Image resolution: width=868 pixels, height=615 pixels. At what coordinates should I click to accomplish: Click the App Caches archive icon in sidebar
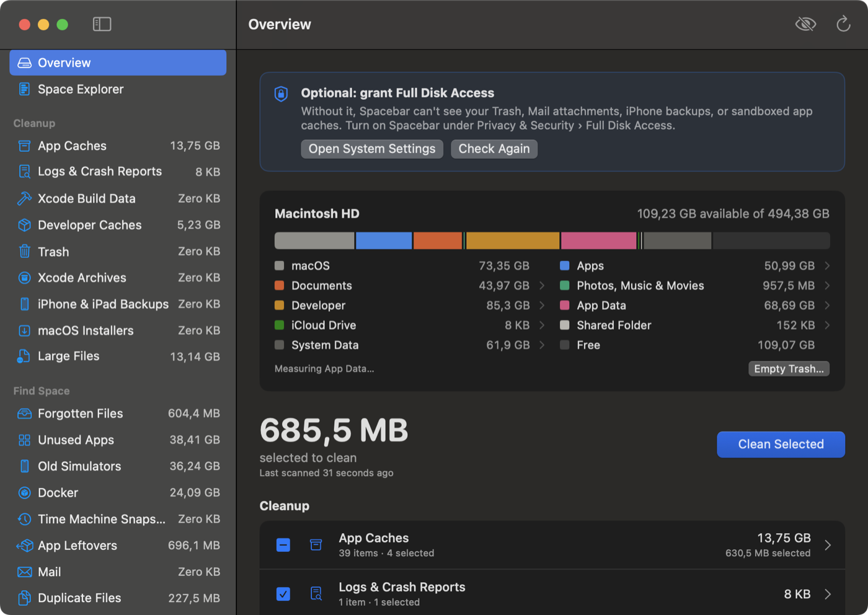coord(24,146)
